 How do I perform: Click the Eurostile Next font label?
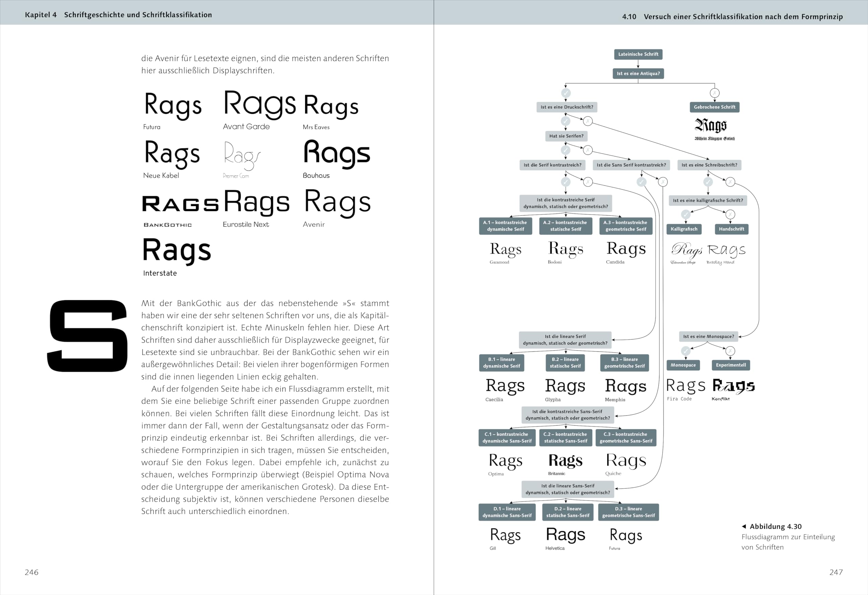(x=246, y=224)
